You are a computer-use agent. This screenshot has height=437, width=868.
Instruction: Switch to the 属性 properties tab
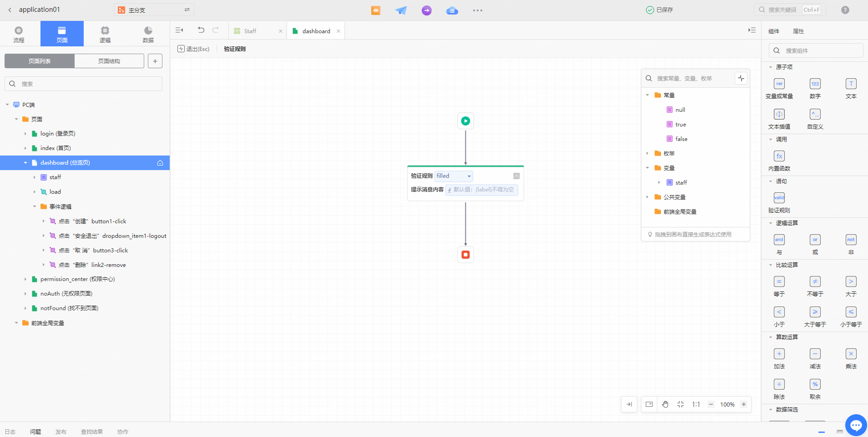[798, 31]
